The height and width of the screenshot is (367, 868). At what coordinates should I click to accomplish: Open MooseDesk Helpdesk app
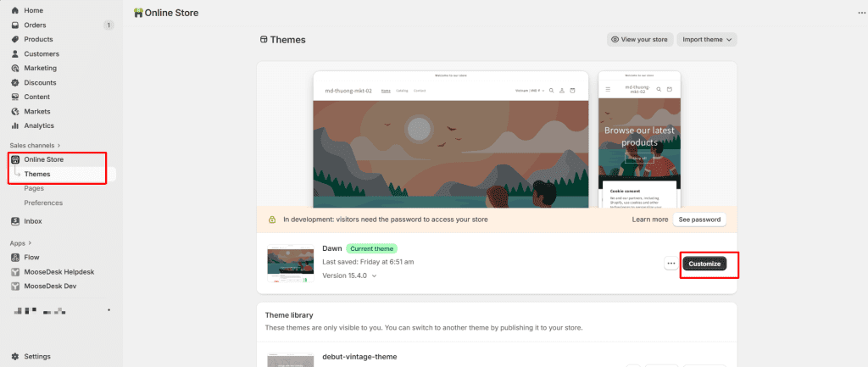coord(58,272)
